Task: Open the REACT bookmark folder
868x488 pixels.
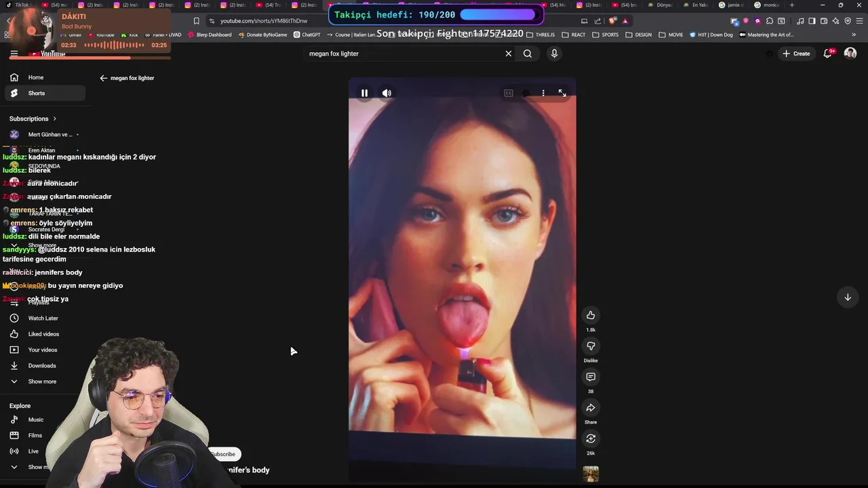Action: [x=574, y=35]
